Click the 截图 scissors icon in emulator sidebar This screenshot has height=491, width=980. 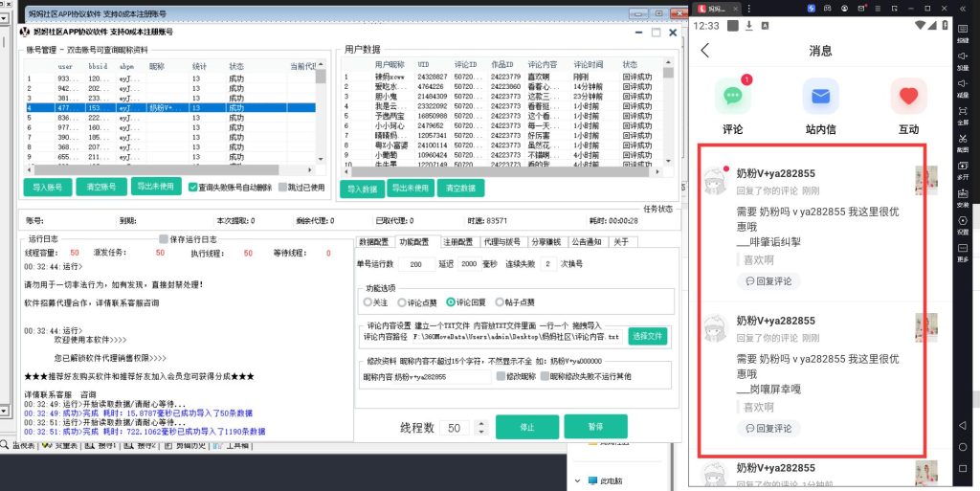pyautogui.click(x=963, y=141)
